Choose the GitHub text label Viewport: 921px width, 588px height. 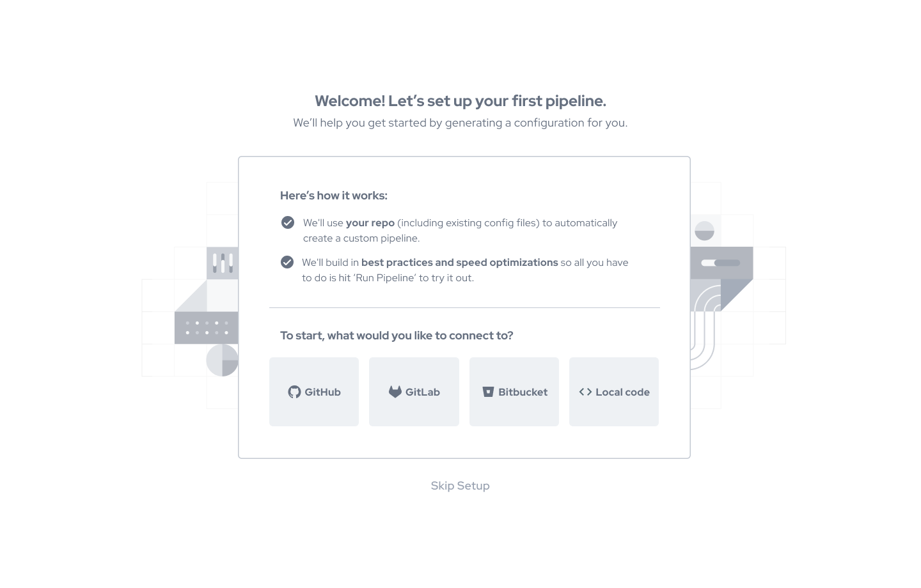click(x=322, y=392)
